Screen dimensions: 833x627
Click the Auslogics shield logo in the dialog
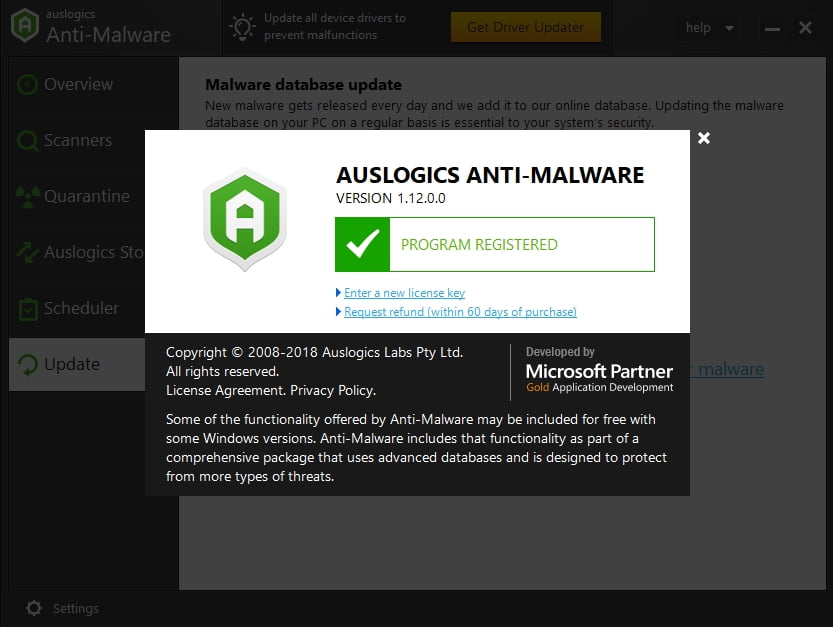click(245, 219)
